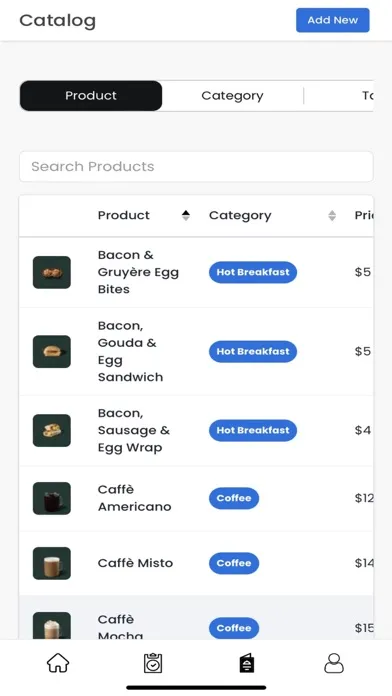The height and width of the screenshot is (696, 392).
Task: Open Caffè Misto product thumbnail
Action: pos(52,563)
